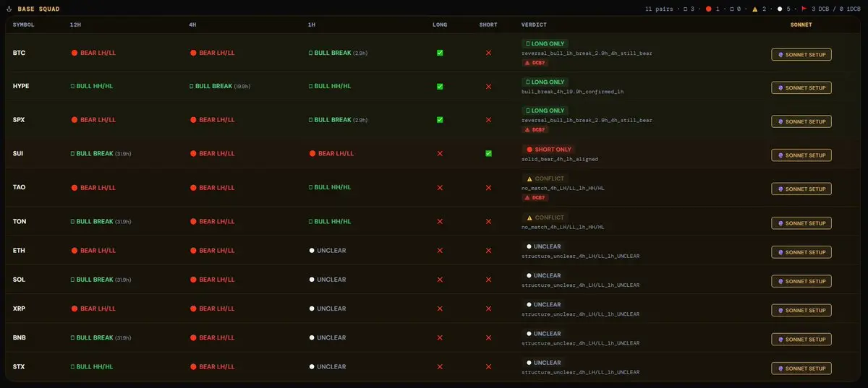Viewport: 868px width, 388px height.
Task: Sort by the Symbol column header
Action: click(x=23, y=25)
